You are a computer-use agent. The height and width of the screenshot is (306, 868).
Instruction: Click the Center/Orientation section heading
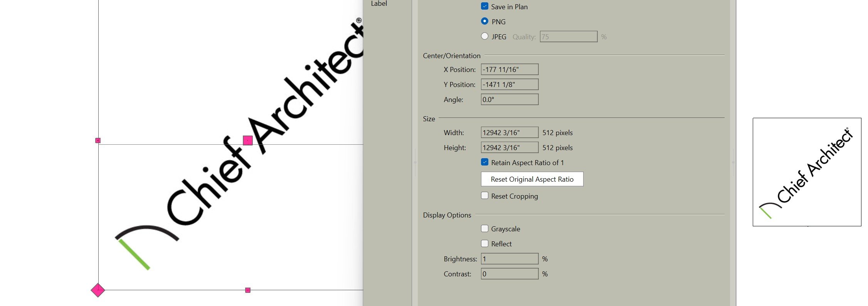point(451,56)
